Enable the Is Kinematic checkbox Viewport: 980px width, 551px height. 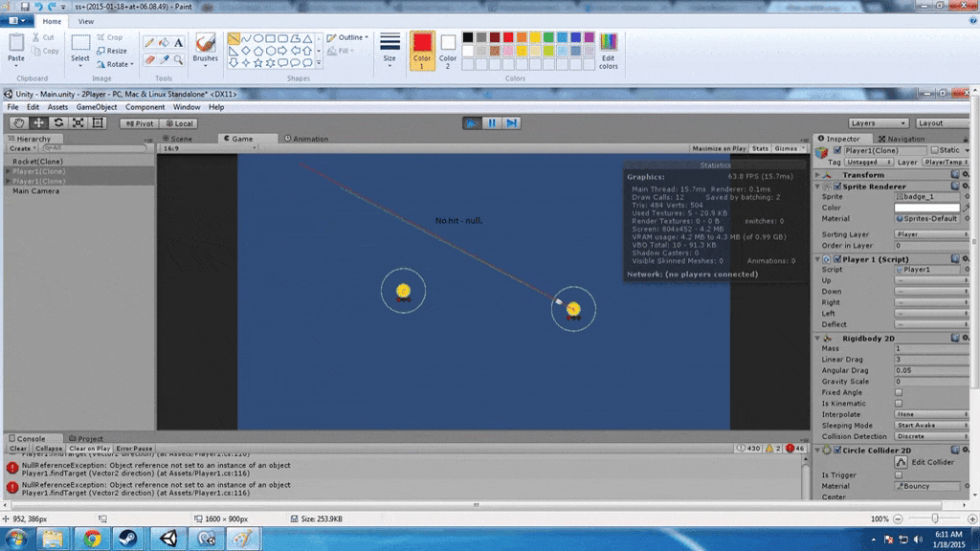tap(898, 404)
